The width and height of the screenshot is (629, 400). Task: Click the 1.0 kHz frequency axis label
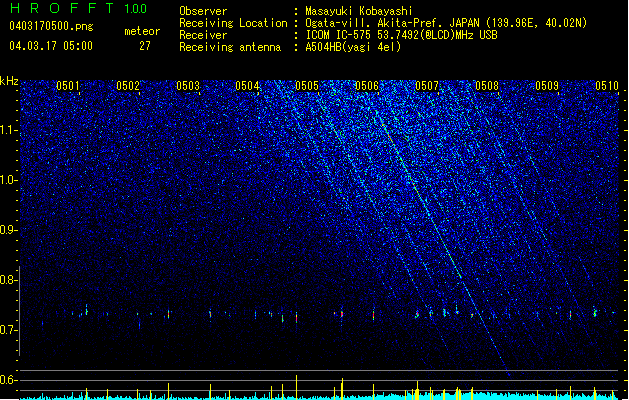click(x=8, y=180)
